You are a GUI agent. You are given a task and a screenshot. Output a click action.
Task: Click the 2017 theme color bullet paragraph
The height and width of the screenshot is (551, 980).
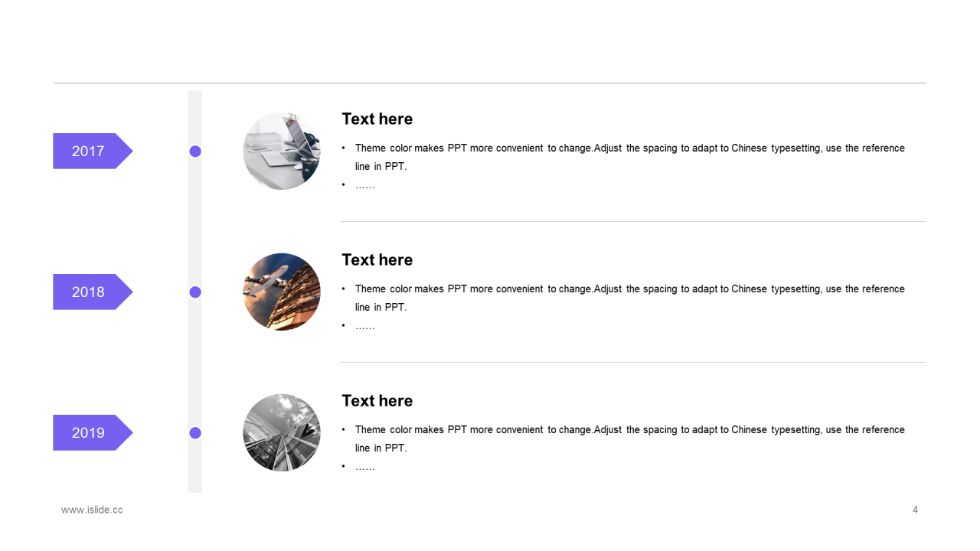(623, 157)
